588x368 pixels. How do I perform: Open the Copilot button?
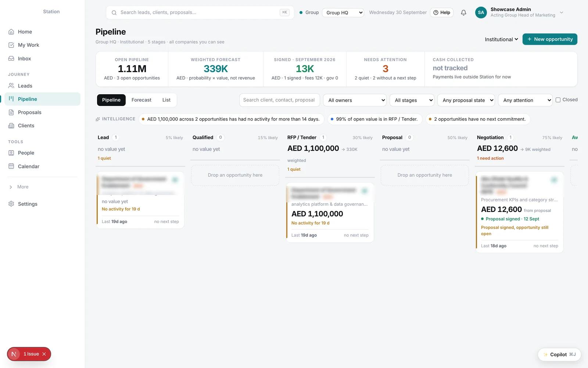(x=559, y=354)
